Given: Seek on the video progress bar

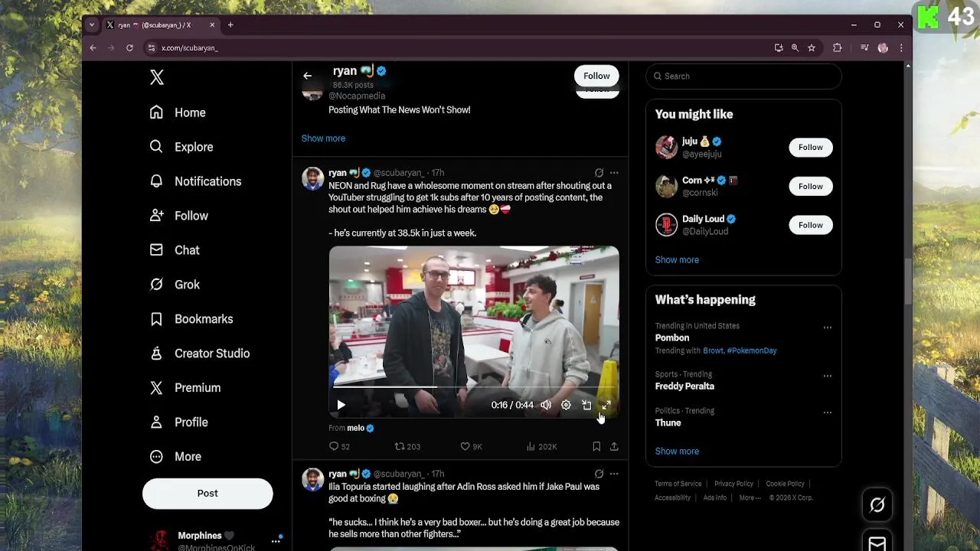Looking at the screenshot, I should 474,387.
